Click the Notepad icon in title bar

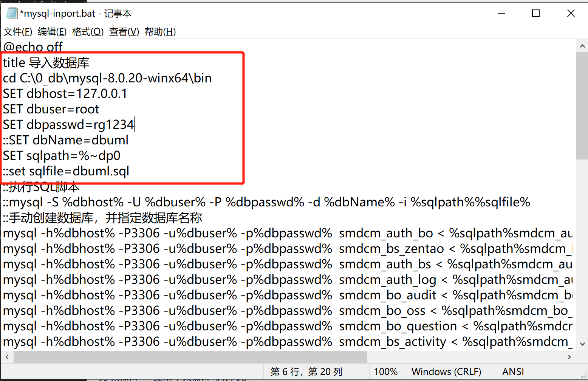point(12,13)
